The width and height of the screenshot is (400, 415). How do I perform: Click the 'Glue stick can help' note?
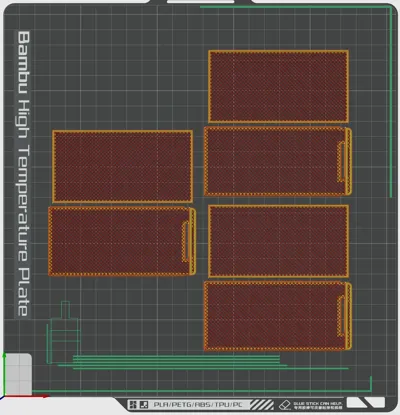(x=318, y=405)
